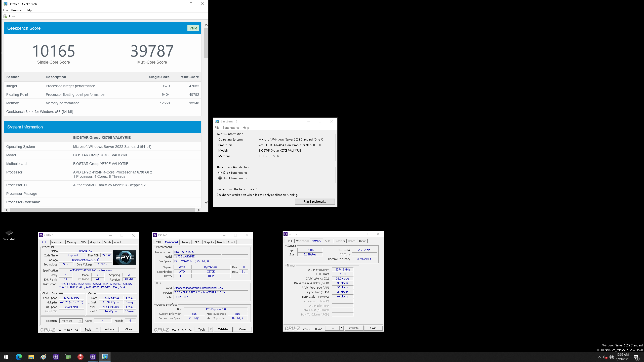The width and height of the screenshot is (644, 362).
Task: Switch to Mainboard tab in Memory window
Action: coord(302,241)
